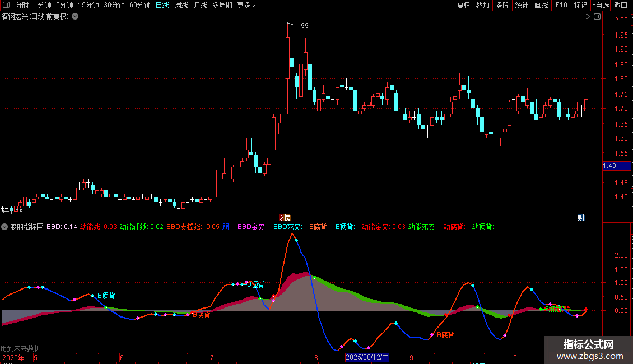Open the 多股 multi-stock view
This screenshot has height=364, width=633.
502,5
